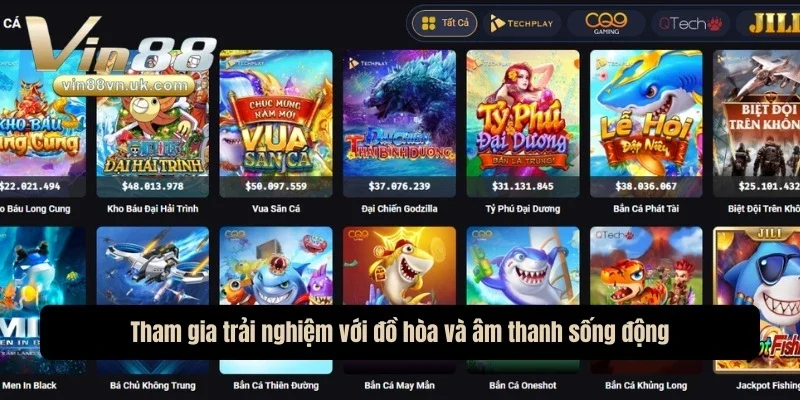Choose the CQ9 Gaming provider tab

tap(606, 23)
